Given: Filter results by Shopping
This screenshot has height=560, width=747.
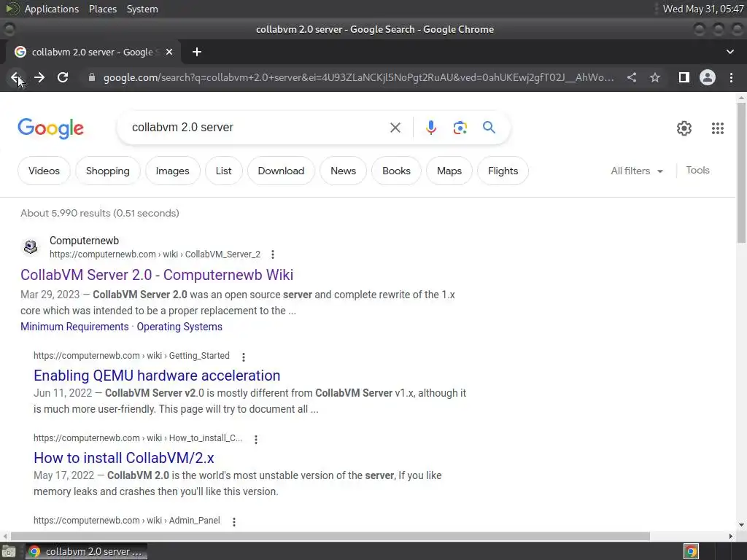Looking at the screenshot, I should 108,171.
